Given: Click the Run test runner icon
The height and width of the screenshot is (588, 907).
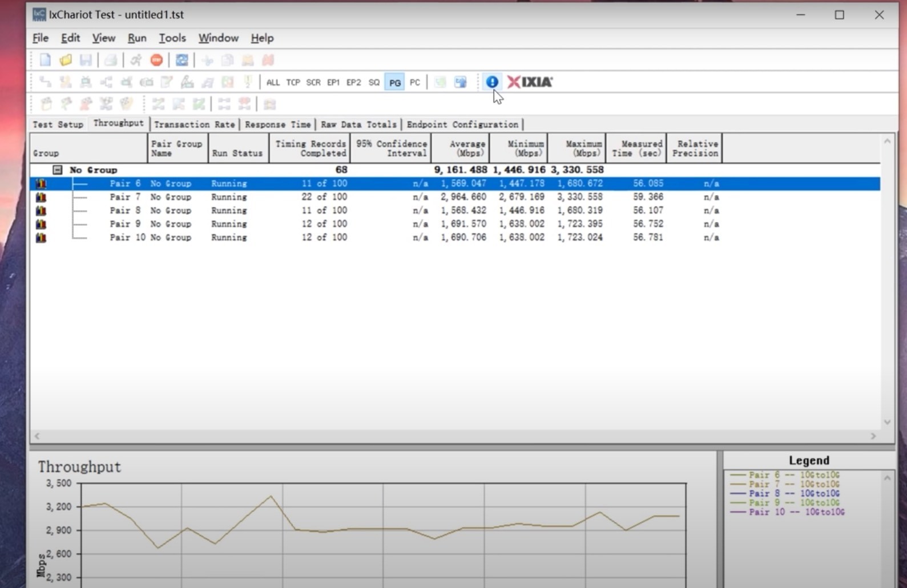Looking at the screenshot, I should (x=136, y=60).
